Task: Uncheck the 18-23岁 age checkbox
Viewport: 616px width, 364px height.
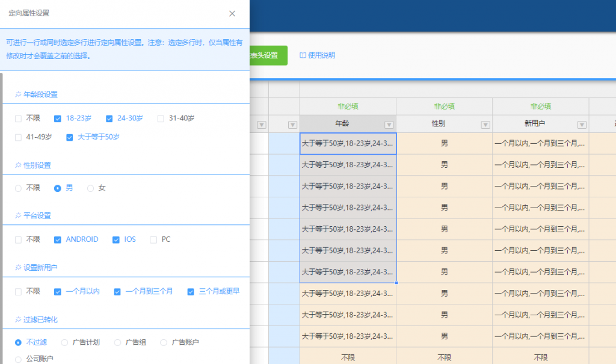Action: pos(58,119)
